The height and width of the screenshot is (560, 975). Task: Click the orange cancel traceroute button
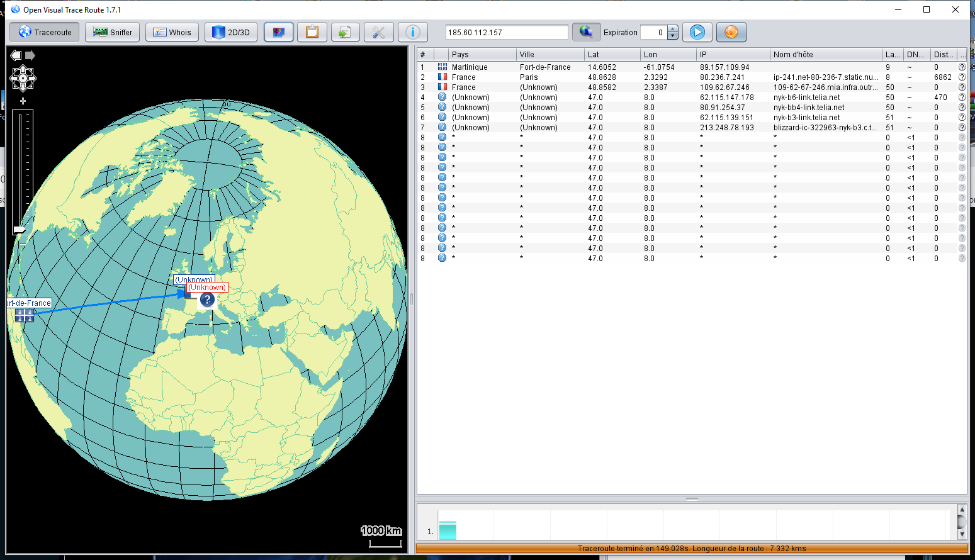click(731, 32)
